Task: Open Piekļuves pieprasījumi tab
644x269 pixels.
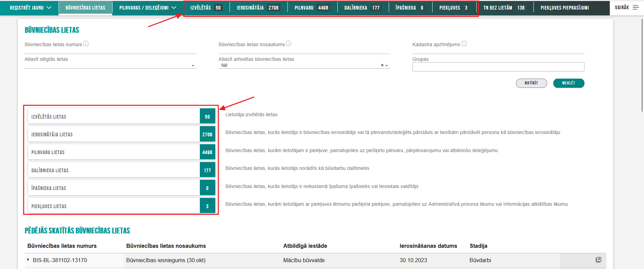Action: click(565, 8)
